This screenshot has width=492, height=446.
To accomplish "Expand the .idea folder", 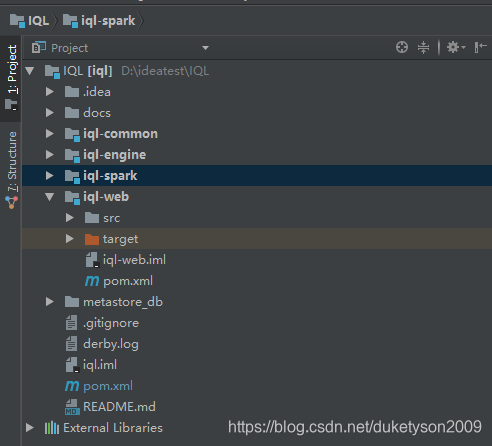I will pyautogui.click(x=50, y=92).
